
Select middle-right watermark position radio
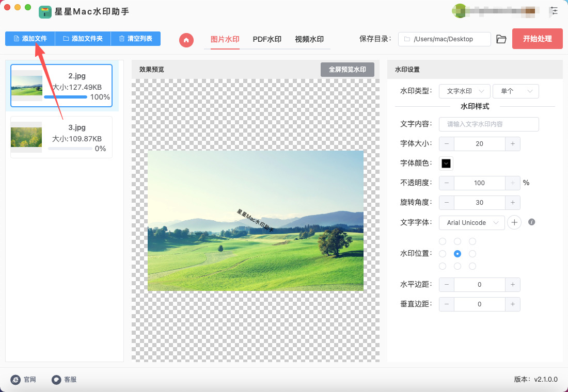pos(472,254)
